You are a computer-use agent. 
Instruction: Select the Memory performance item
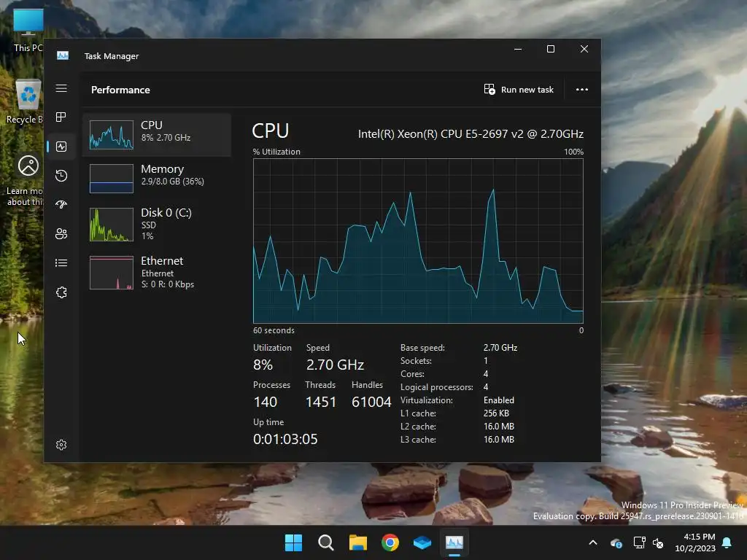click(157, 179)
